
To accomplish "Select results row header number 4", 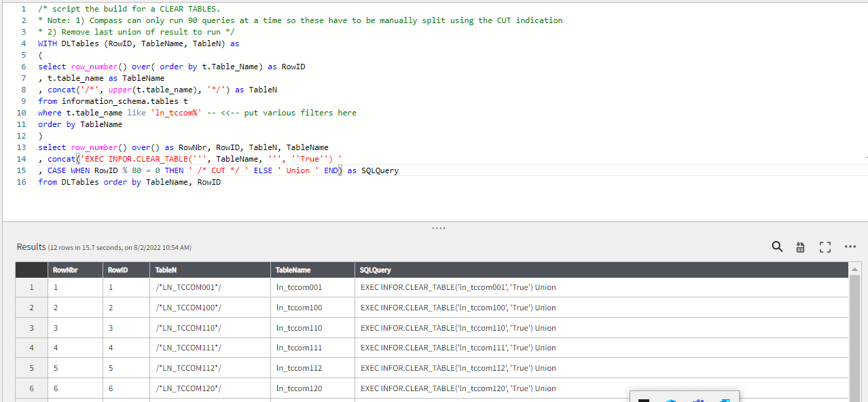I will point(31,348).
